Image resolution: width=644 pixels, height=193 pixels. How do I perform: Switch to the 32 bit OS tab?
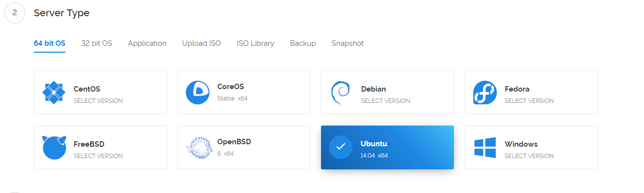click(97, 43)
